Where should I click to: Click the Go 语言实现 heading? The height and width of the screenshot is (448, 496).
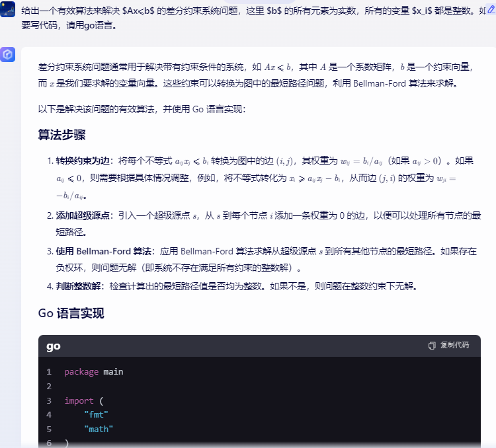point(71,313)
